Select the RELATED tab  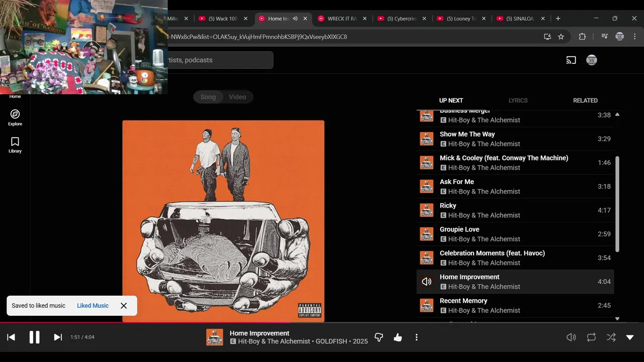click(585, 101)
